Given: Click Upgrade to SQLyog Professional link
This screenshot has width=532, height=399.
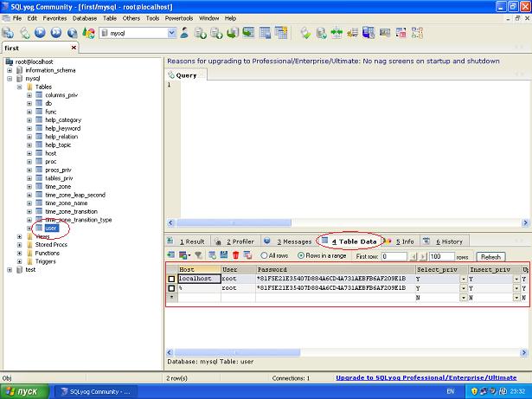Looking at the screenshot, I should (x=426, y=377).
